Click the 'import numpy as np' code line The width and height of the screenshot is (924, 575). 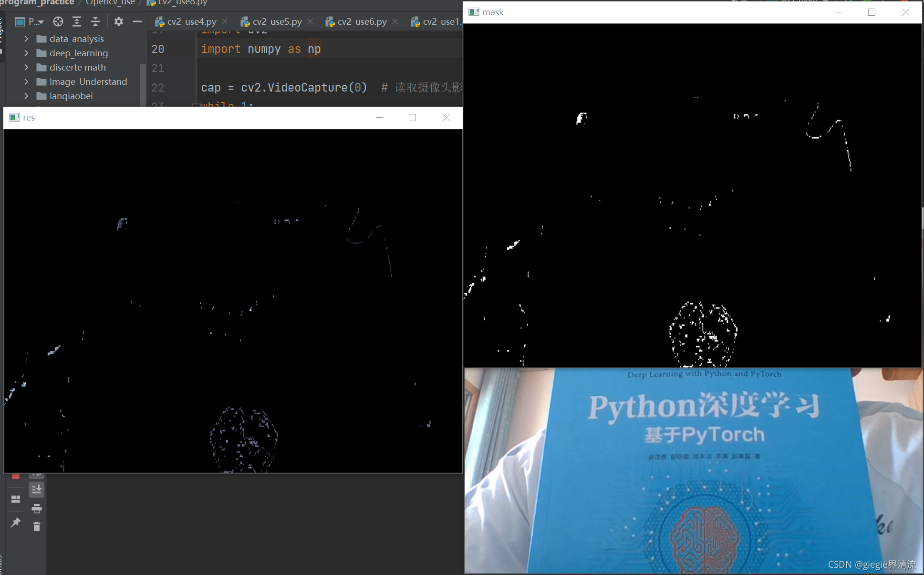click(261, 49)
